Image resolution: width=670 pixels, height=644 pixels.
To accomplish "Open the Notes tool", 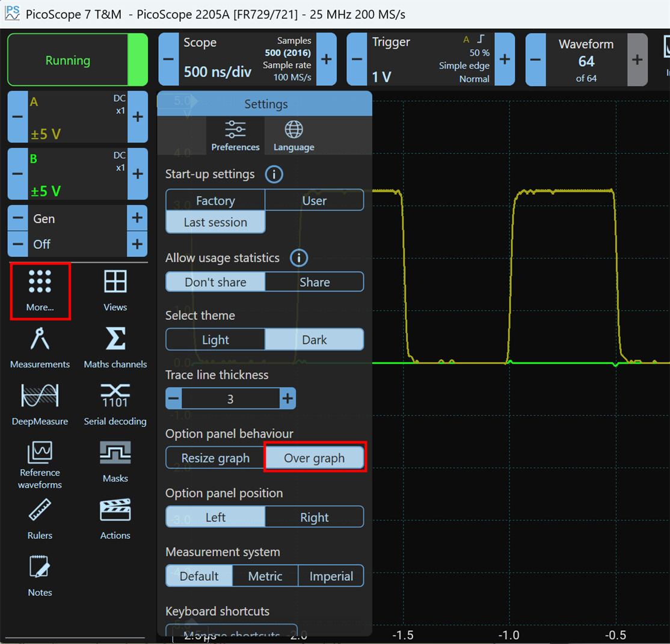I will (40, 576).
